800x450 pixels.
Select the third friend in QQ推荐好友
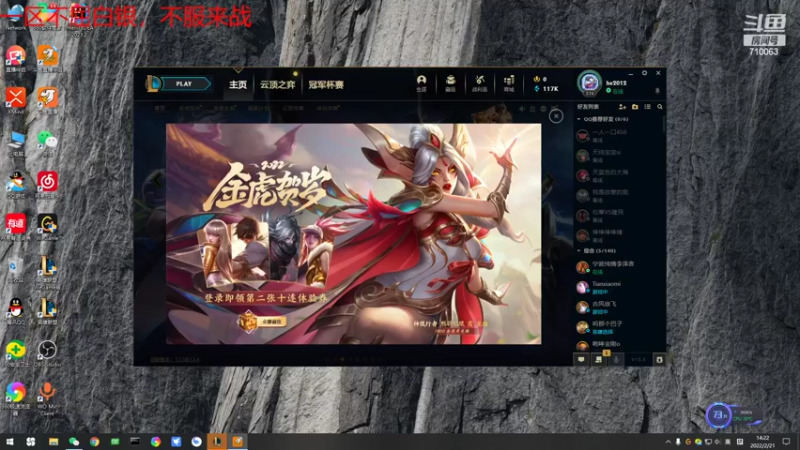point(619,176)
